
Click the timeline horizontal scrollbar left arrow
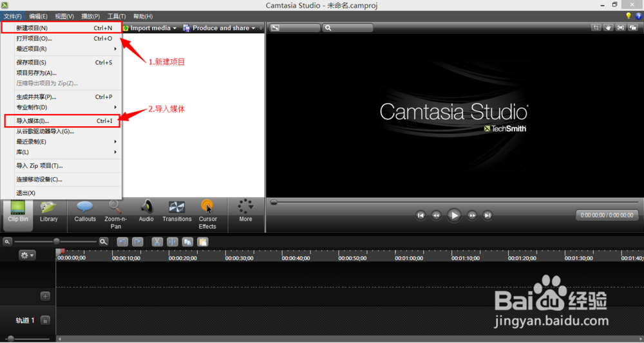point(60,339)
